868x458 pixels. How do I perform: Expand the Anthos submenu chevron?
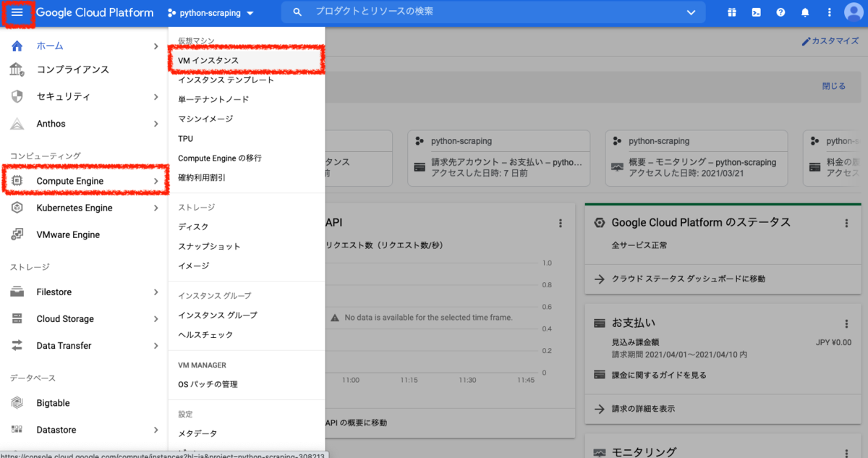click(x=156, y=124)
